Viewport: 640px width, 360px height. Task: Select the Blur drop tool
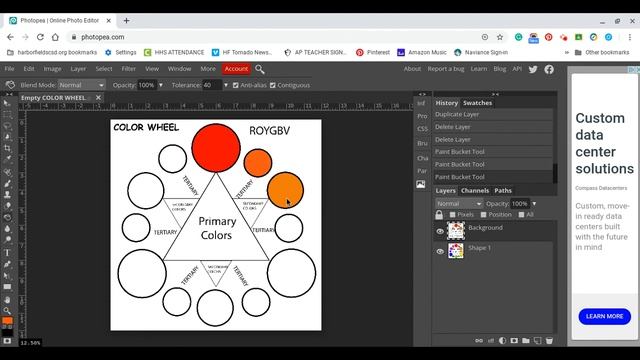pyautogui.click(x=7, y=229)
